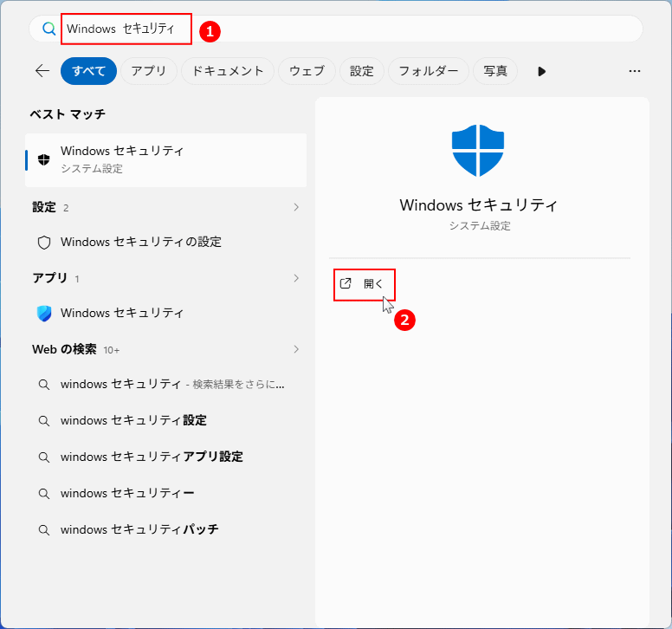672x629 pixels.
Task: Search web for windows セキュリティアプリ設定
Action: pyautogui.click(x=166, y=457)
